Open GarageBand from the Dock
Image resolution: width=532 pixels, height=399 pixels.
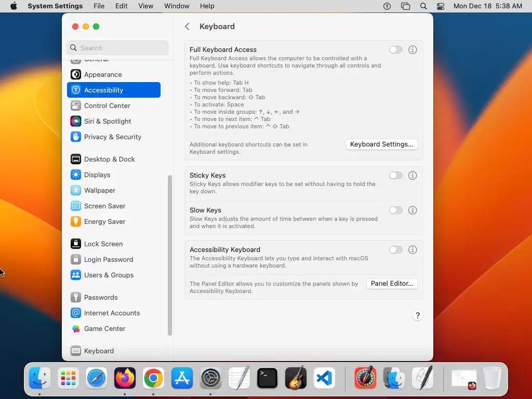(x=296, y=378)
